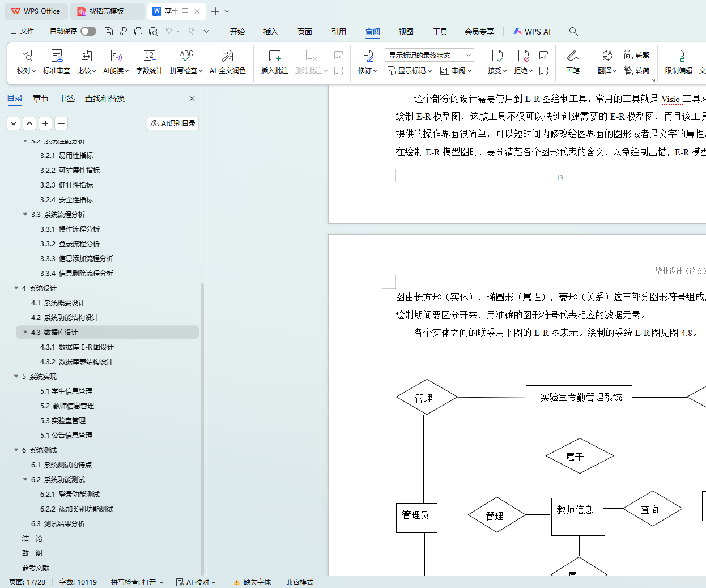Switch to the 视图 ribbon tab

coord(406,32)
